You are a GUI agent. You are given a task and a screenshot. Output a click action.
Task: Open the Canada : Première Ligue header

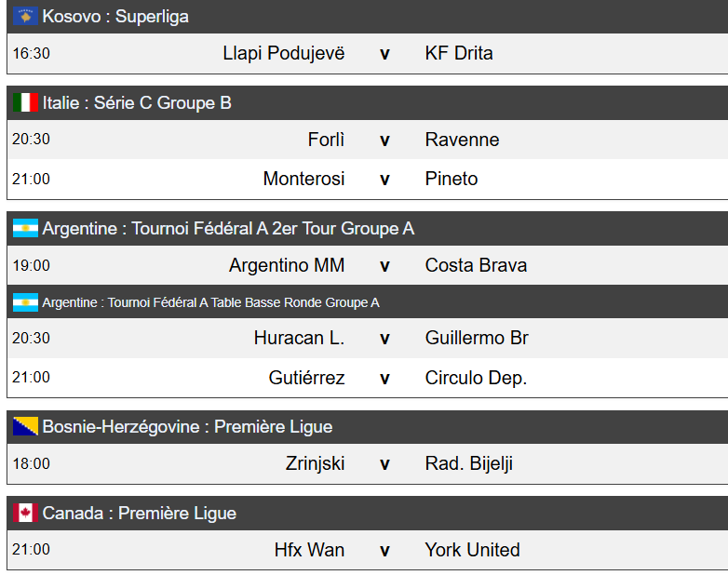tap(140, 514)
